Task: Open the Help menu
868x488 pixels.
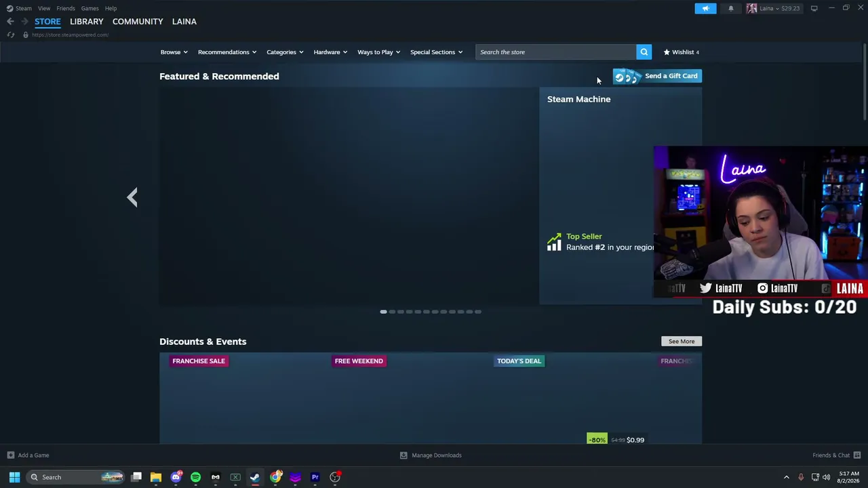Action: [x=111, y=8]
